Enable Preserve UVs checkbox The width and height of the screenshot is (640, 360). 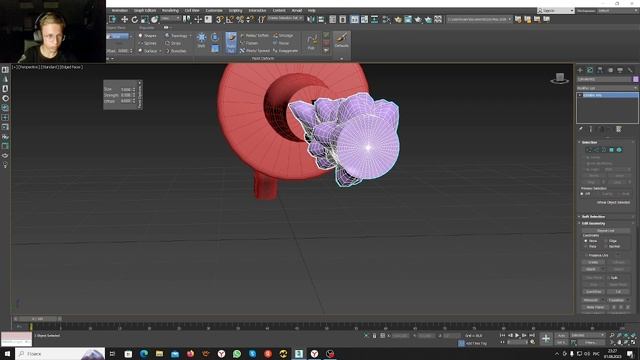pyautogui.click(x=586, y=255)
